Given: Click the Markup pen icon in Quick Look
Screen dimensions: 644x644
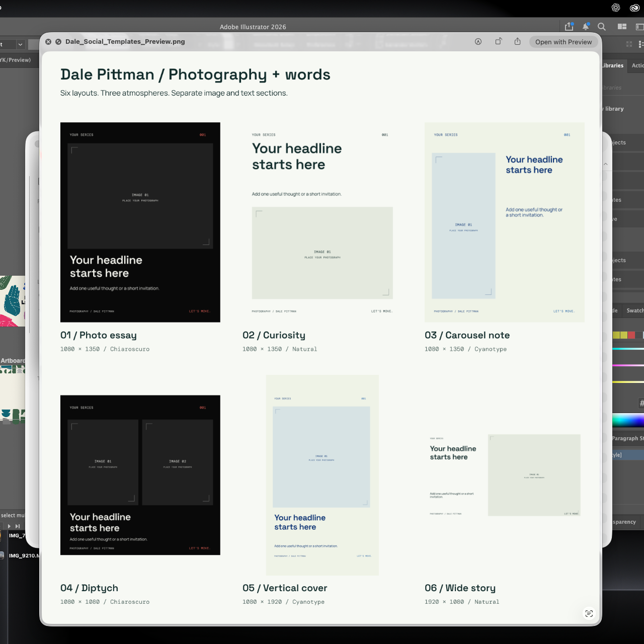Looking at the screenshot, I should [478, 42].
